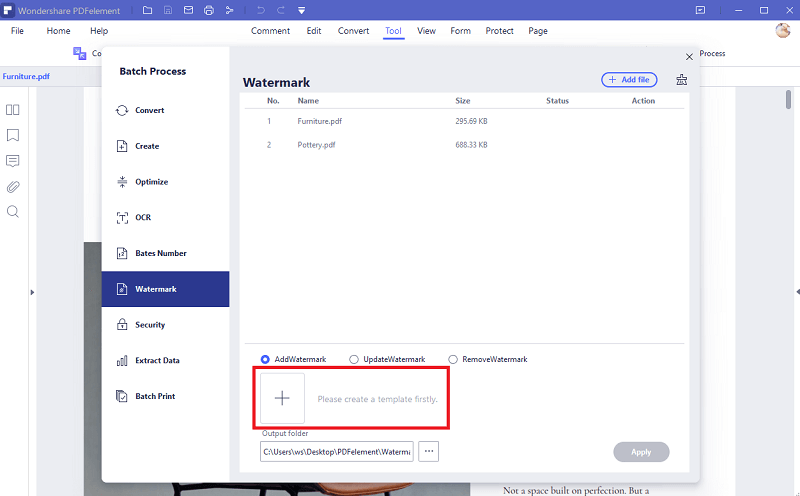
Task: Select Pottery.pdf row in file list
Action: click(x=464, y=145)
